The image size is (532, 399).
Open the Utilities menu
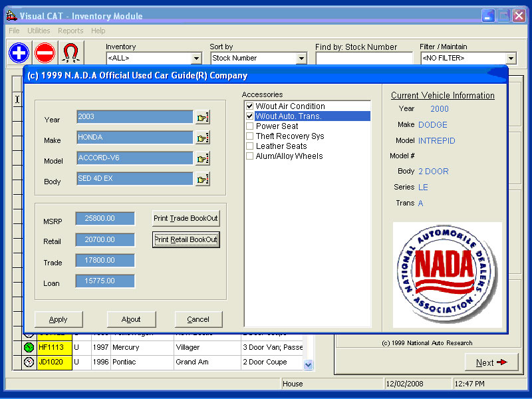click(x=39, y=31)
